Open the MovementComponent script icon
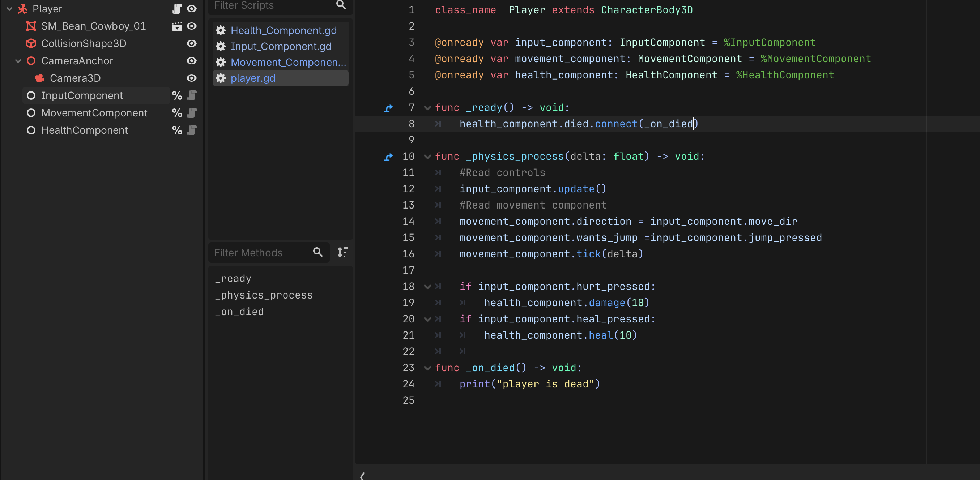This screenshot has height=480, width=980. click(x=192, y=113)
